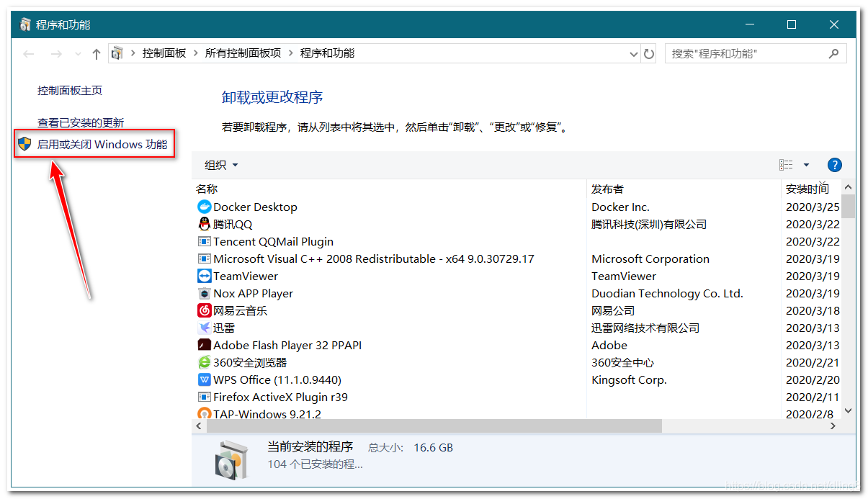Click the Adobe Flash Player icon
868x499 pixels.
coord(204,345)
